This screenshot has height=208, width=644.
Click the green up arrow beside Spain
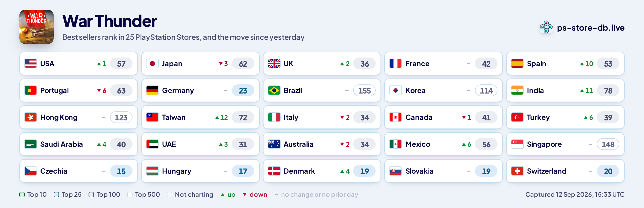(582, 64)
